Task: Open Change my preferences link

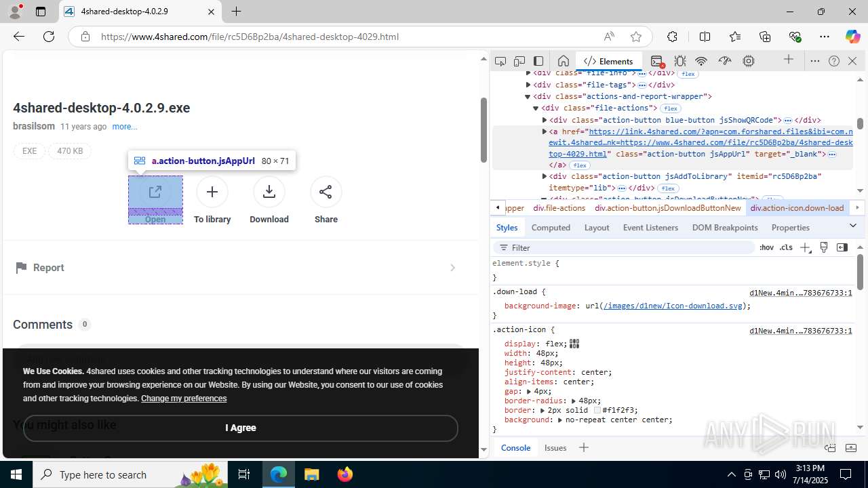Action: [184, 399]
